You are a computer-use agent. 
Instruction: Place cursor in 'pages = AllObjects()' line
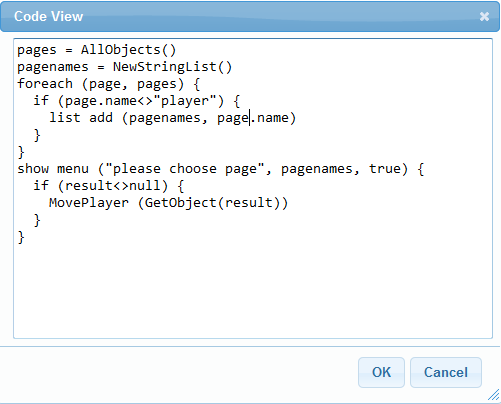click(x=96, y=50)
